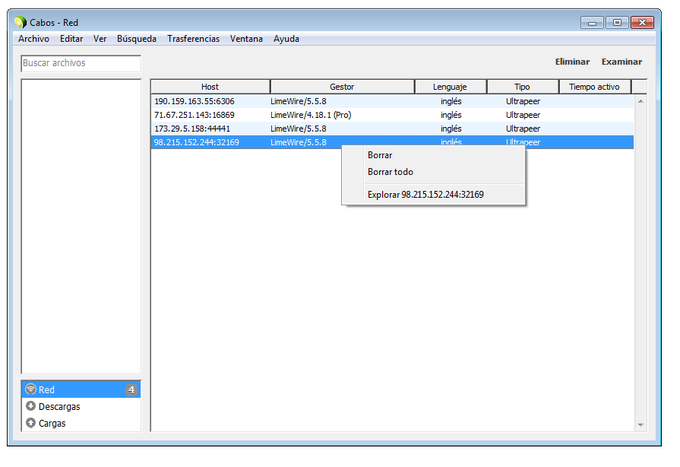Click the Cabos application logo icon
This screenshot has height=467, width=680.
20,22
